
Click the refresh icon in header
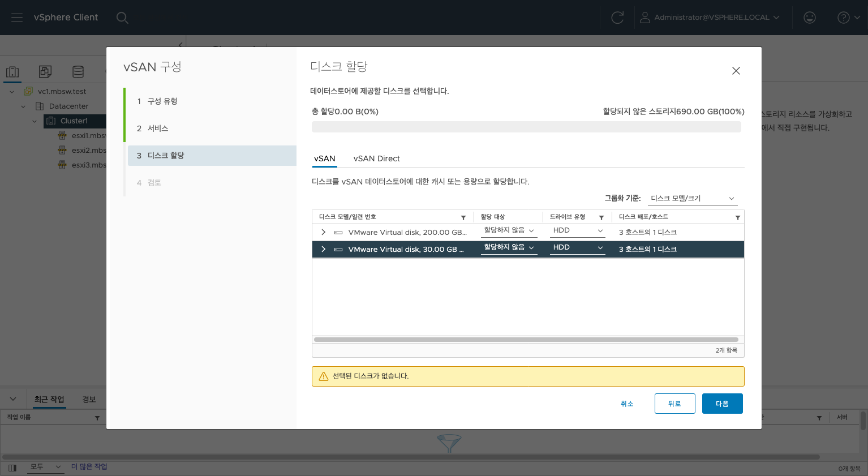click(617, 18)
